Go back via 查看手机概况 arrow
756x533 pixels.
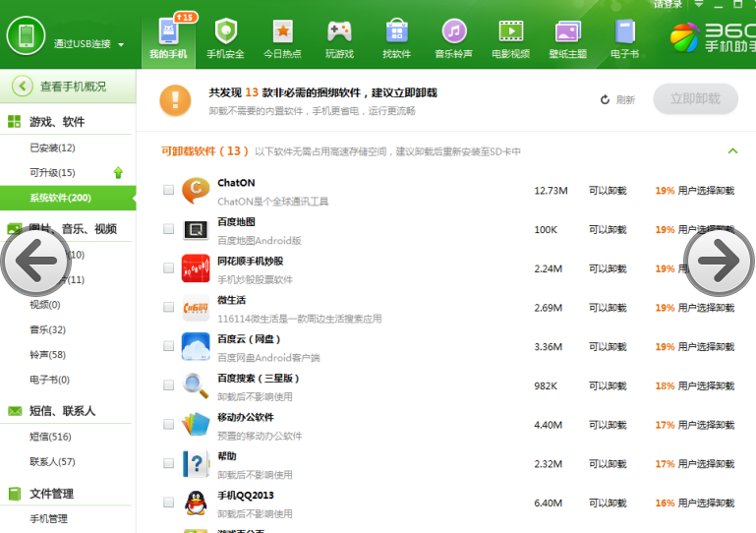click(x=23, y=87)
